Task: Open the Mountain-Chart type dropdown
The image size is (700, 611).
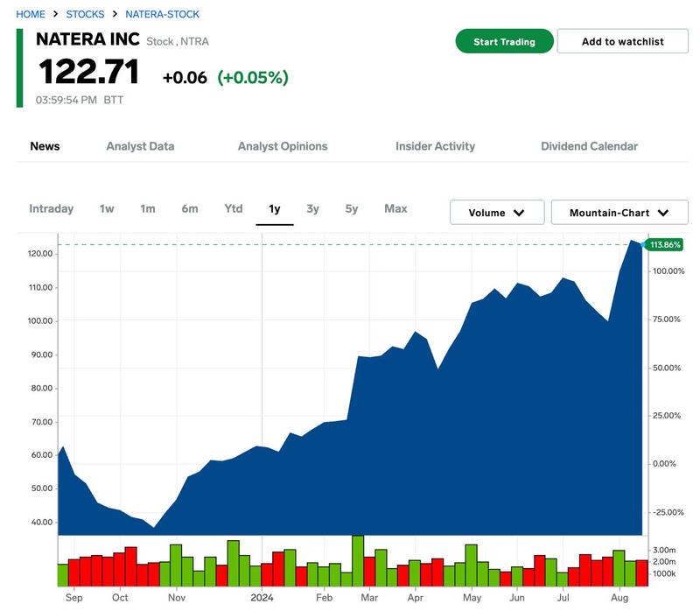Action: click(x=619, y=213)
